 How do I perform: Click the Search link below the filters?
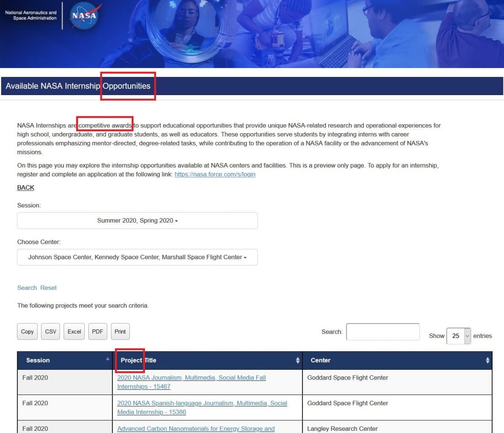27,288
